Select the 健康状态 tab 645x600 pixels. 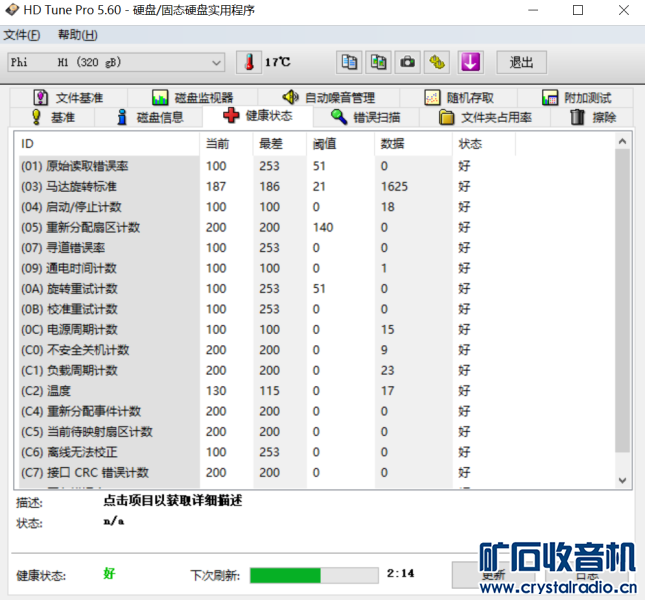(x=258, y=116)
